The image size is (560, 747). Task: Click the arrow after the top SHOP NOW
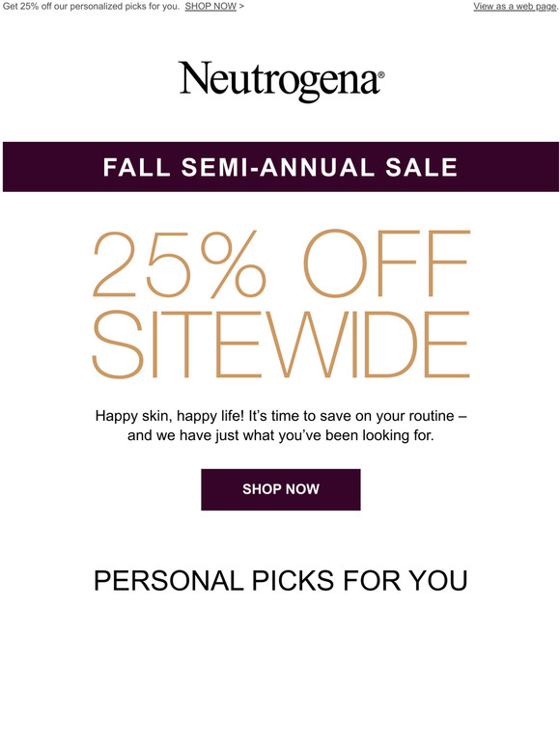point(241,6)
